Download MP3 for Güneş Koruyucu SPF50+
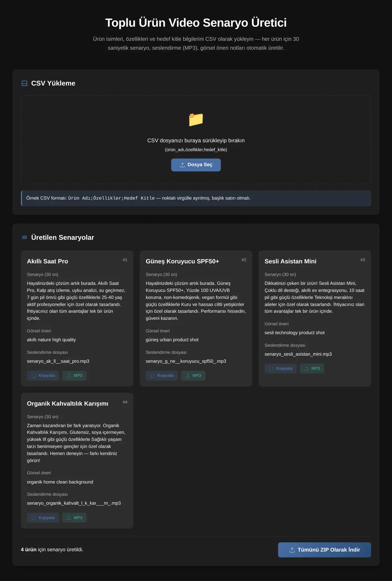This screenshot has height=581, width=392. (193, 375)
